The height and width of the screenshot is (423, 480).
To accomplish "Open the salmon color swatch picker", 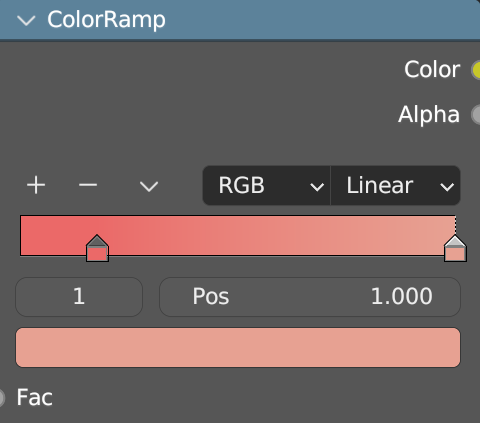I will (238, 347).
